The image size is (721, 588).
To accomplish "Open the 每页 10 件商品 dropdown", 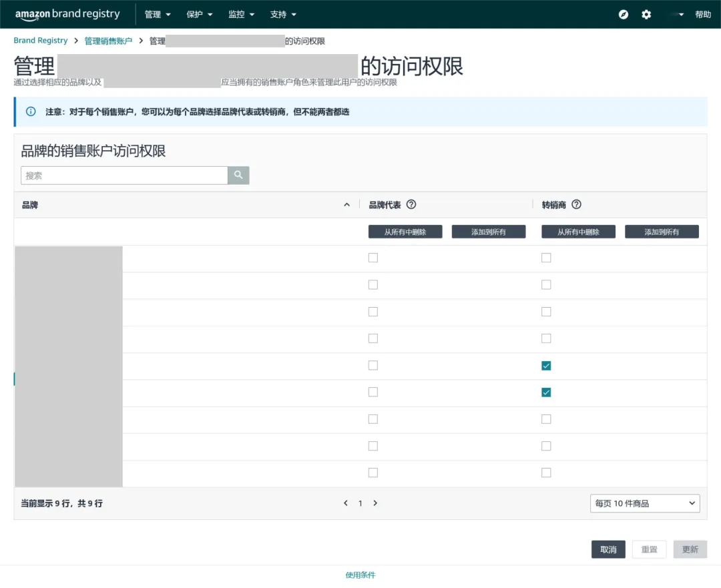I will [x=645, y=503].
